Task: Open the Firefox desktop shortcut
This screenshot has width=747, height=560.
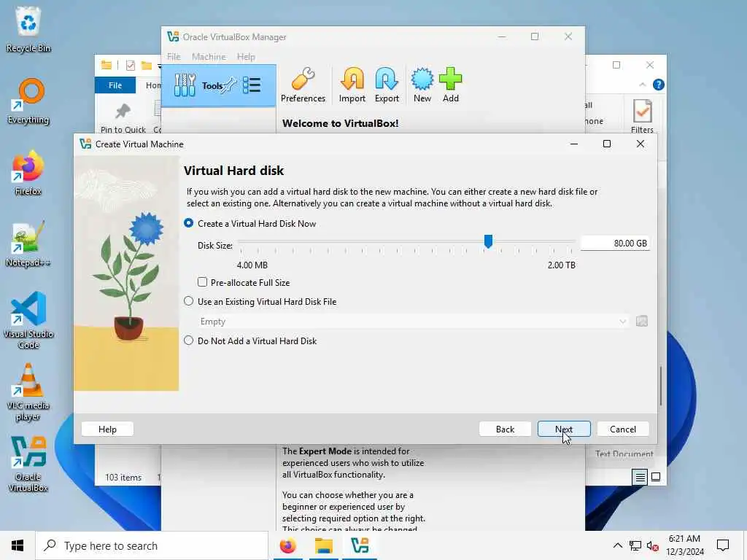Action: tap(28, 172)
